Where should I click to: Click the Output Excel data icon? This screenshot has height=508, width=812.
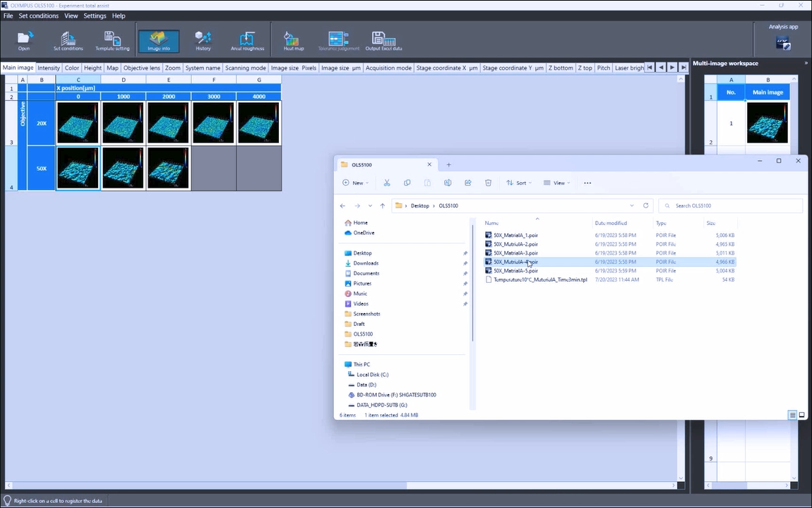tap(383, 41)
